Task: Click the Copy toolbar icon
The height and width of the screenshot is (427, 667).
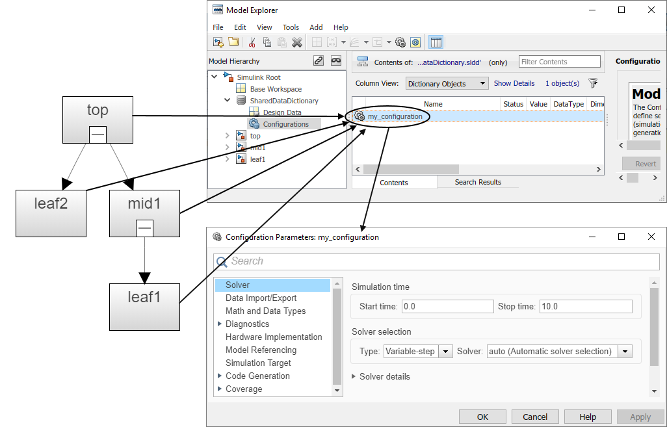Action: coord(267,42)
